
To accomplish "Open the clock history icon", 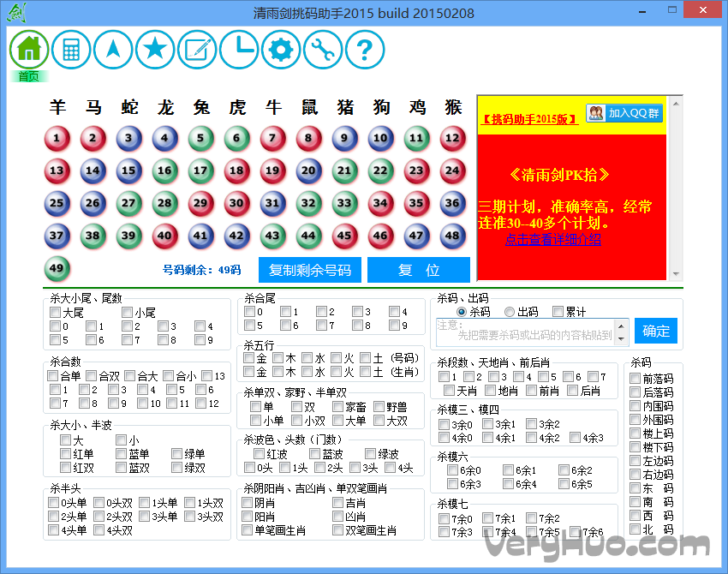I will pos(239,50).
